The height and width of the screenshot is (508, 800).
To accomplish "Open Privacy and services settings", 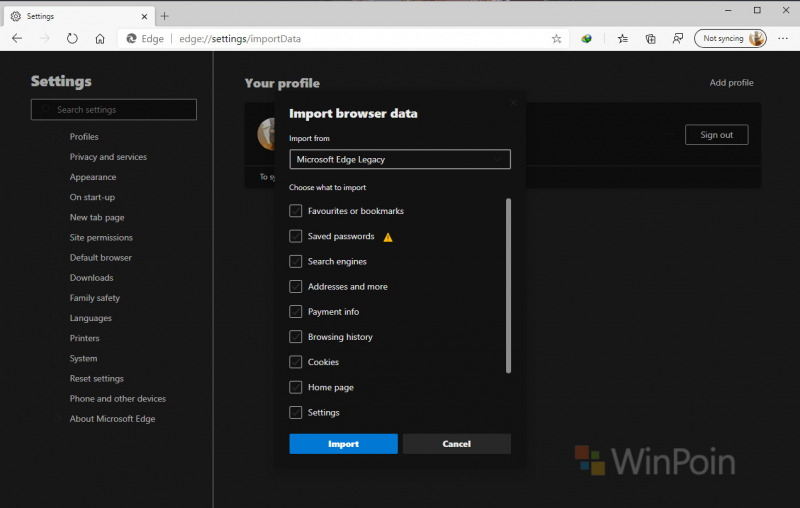I will point(108,157).
